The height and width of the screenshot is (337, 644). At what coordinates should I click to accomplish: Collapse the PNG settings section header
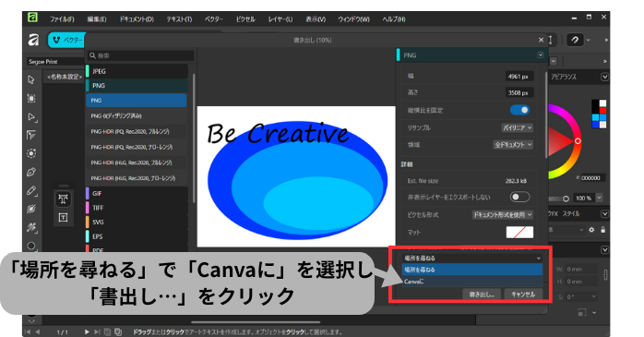tap(541, 55)
